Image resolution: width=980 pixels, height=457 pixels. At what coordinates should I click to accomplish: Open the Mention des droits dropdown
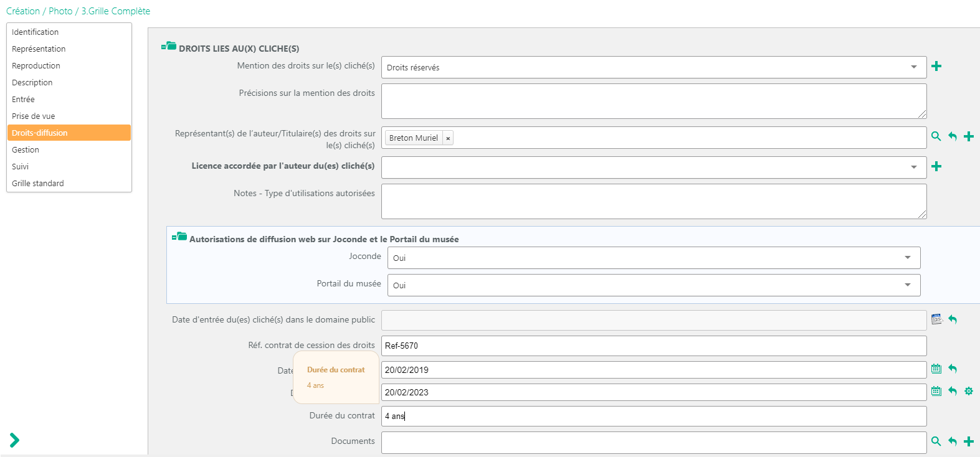click(654, 67)
